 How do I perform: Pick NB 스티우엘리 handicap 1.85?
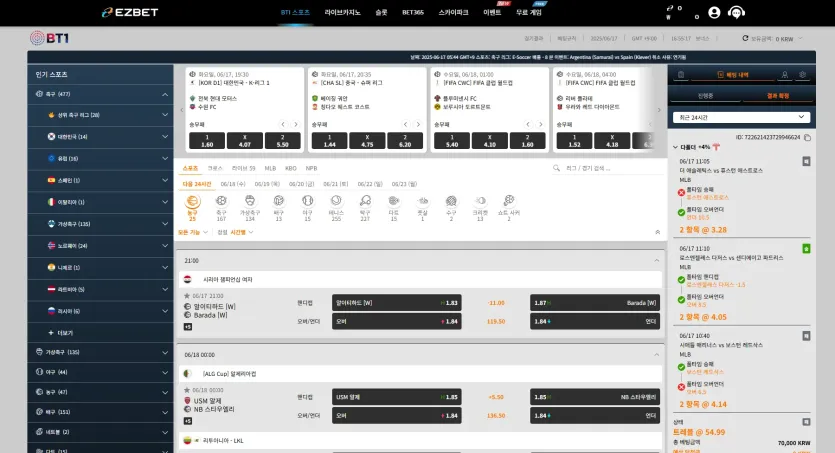point(594,397)
